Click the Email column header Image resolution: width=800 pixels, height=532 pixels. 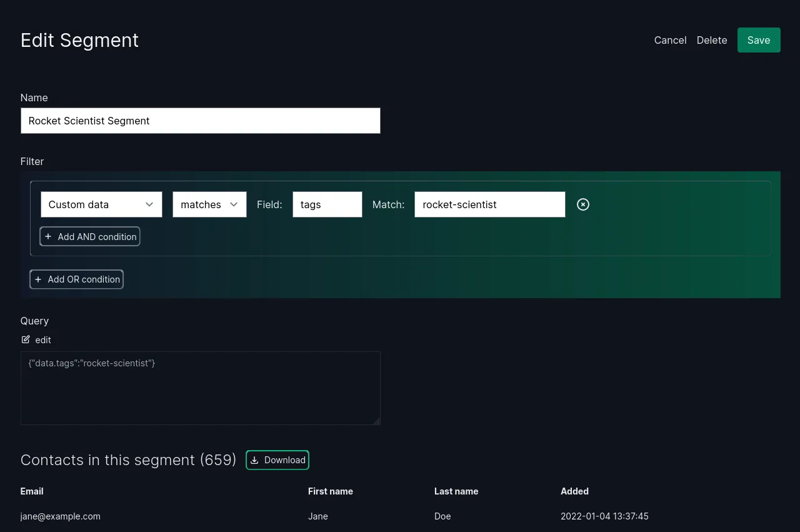pyautogui.click(x=32, y=491)
